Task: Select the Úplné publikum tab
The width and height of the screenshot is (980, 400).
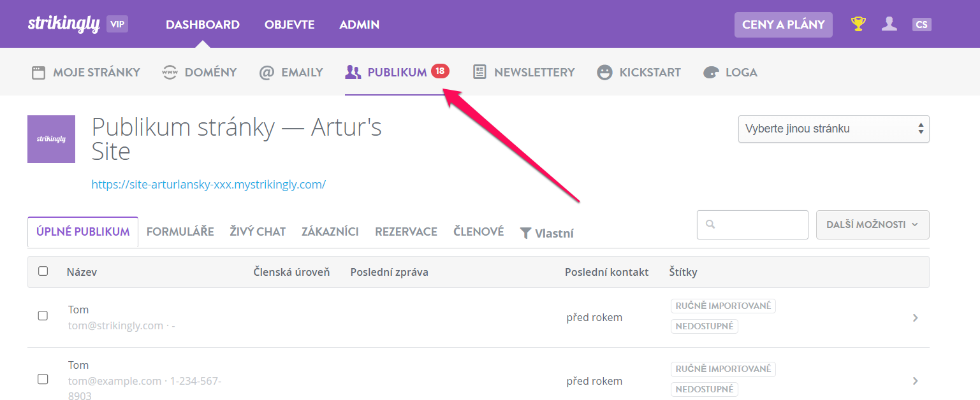Action: click(83, 232)
